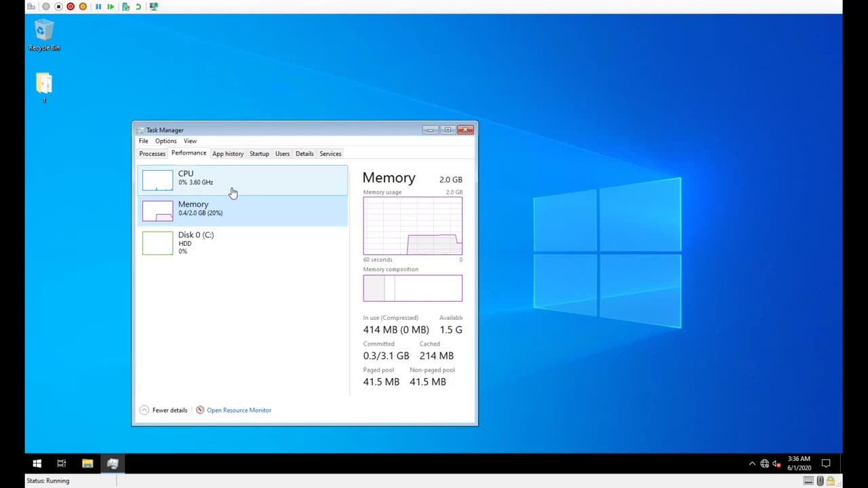
Task: Open the Startup tab
Action: pyautogui.click(x=259, y=154)
